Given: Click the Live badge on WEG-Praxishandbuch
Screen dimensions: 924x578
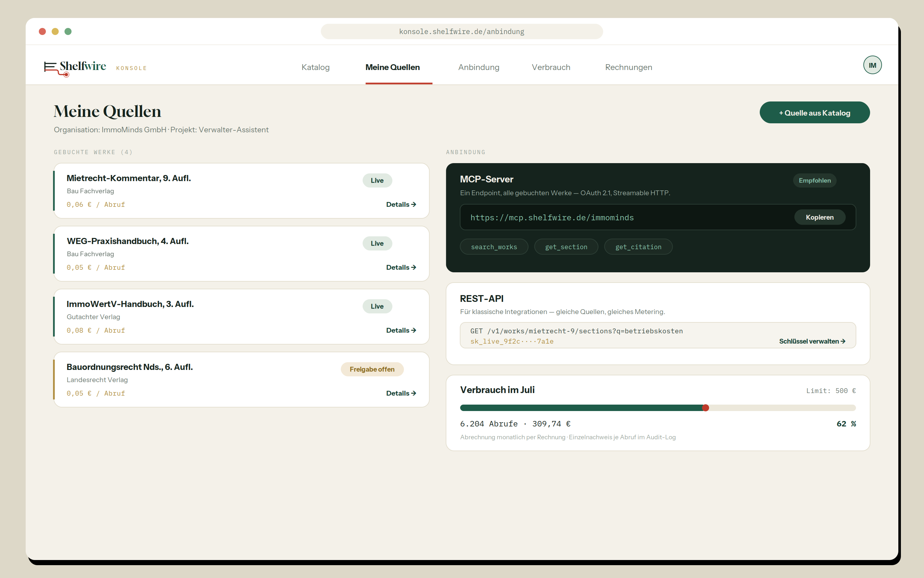Looking at the screenshot, I should [377, 243].
